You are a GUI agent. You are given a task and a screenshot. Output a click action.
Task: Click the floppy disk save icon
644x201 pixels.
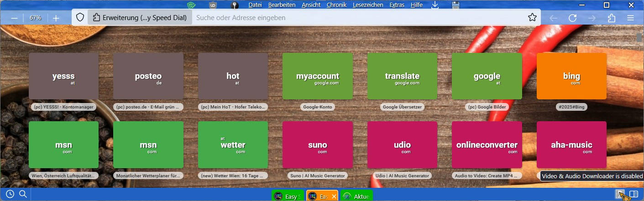(455, 5)
